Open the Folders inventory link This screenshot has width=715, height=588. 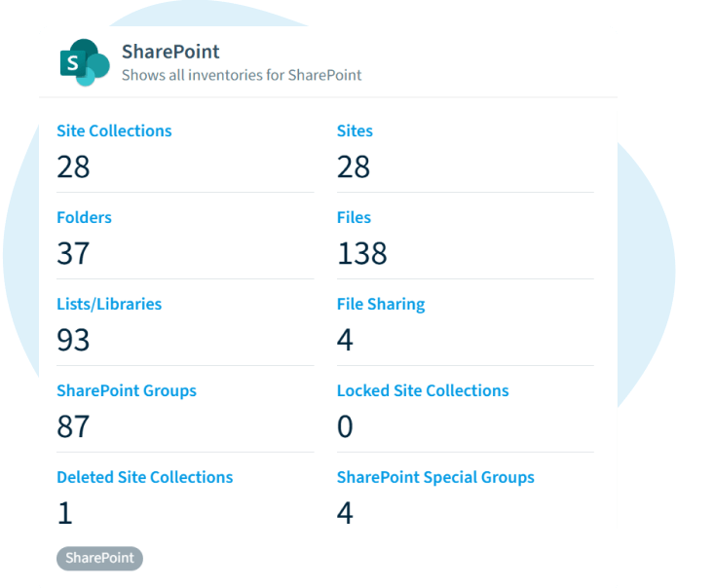point(84,217)
